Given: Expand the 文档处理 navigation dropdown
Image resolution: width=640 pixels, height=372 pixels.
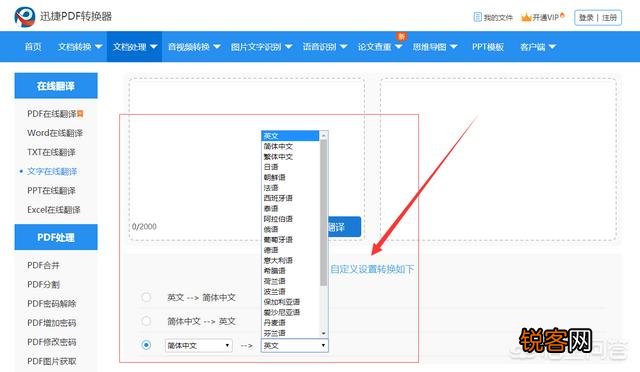Looking at the screenshot, I should 135,47.
